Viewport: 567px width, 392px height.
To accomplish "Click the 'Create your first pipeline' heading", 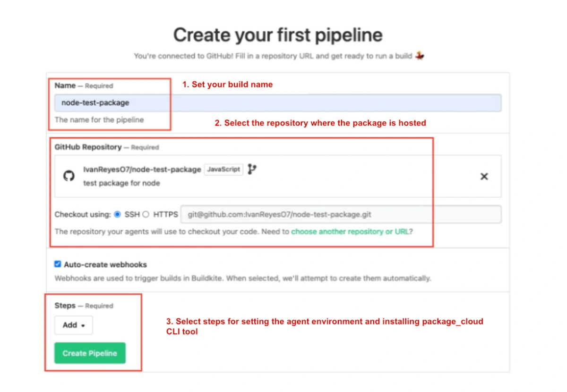I will [278, 35].
